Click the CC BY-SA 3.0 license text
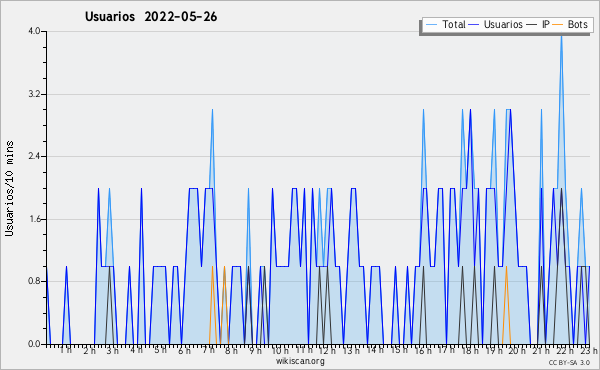 click(569, 363)
